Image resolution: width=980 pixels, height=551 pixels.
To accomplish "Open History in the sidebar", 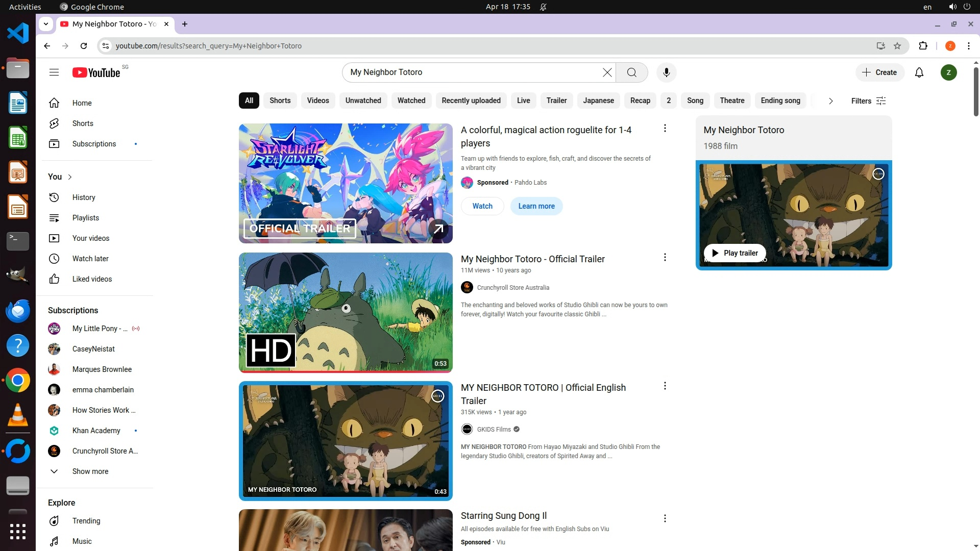I will (x=83, y=197).
